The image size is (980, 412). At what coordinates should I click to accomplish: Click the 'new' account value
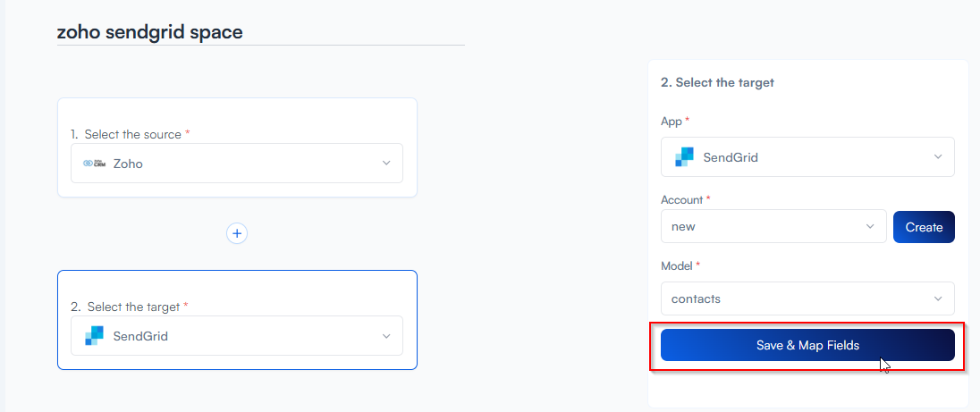pos(684,227)
